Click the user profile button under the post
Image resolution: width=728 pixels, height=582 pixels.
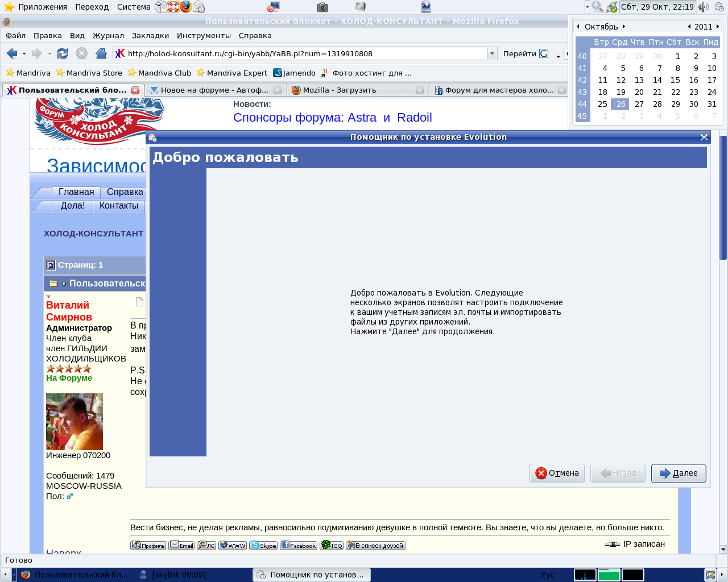148,545
